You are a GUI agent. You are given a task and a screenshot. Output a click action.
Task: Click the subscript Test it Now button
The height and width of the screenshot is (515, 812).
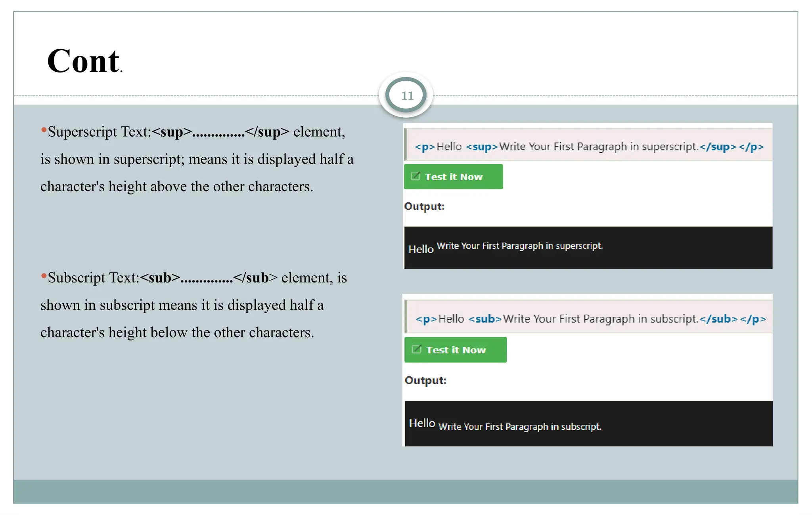coord(455,350)
